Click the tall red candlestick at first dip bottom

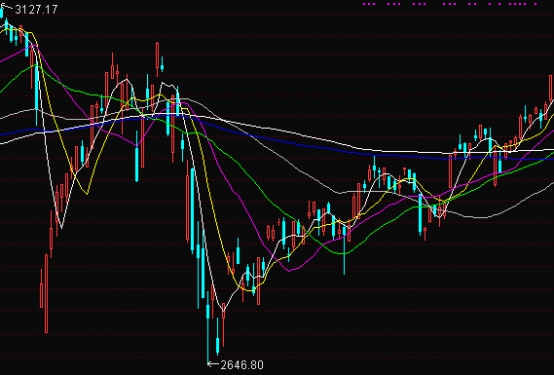click(x=46, y=293)
